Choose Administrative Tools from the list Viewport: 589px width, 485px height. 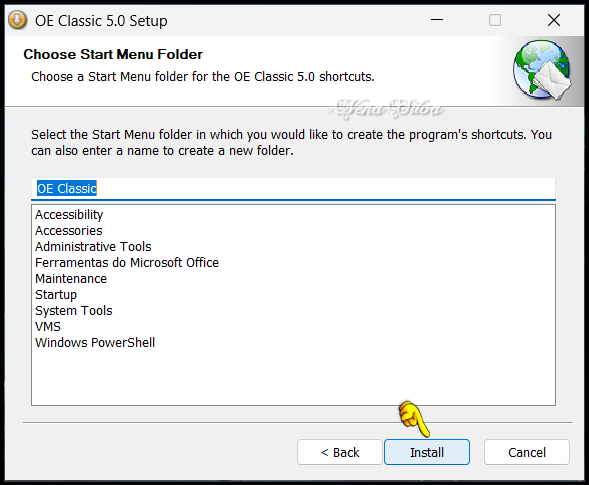pyautogui.click(x=93, y=246)
